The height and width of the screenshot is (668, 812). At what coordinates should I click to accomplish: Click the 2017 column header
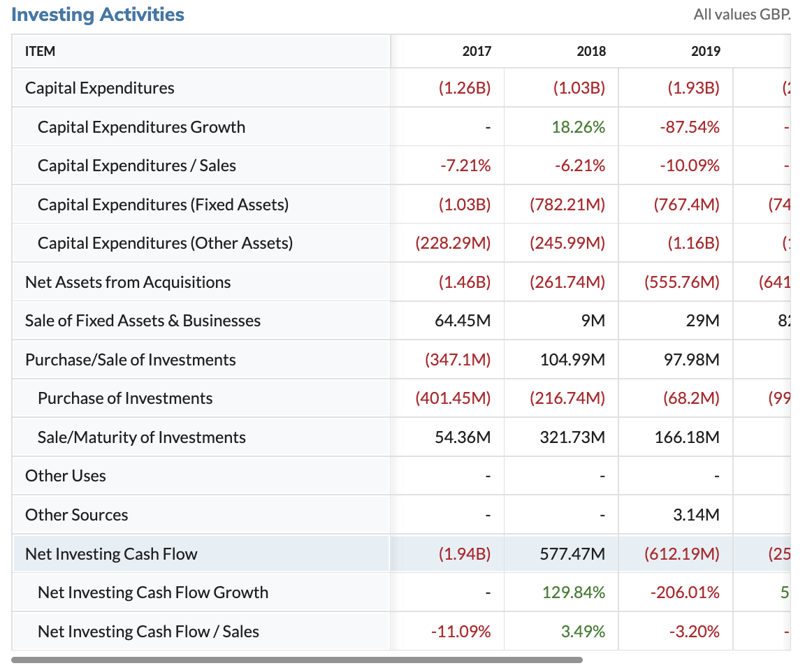[x=477, y=51]
